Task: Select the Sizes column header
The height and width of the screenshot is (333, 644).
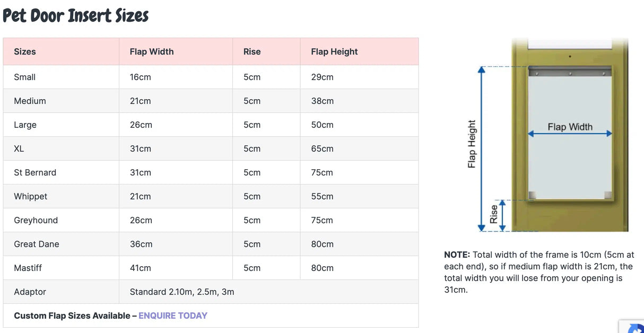Action: [25, 51]
